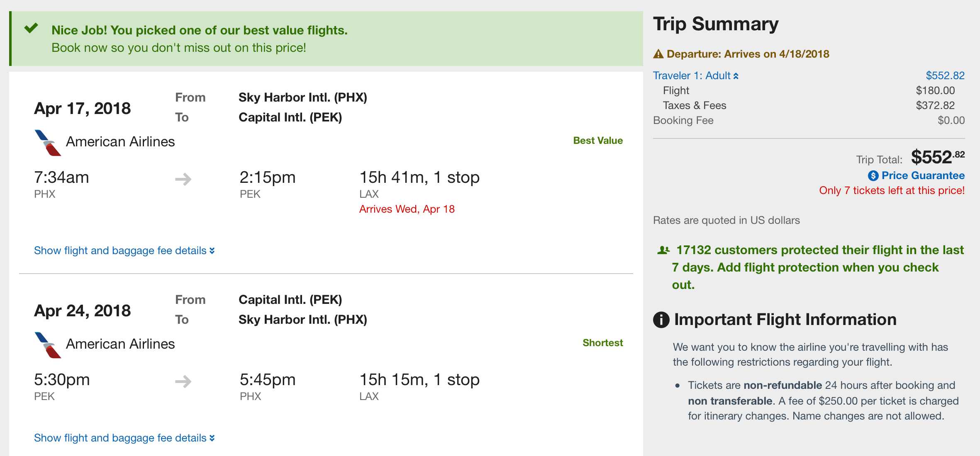Click the arrow icon between 7:34am and 2:15pm
The image size is (980, 456).
(183, 179)
